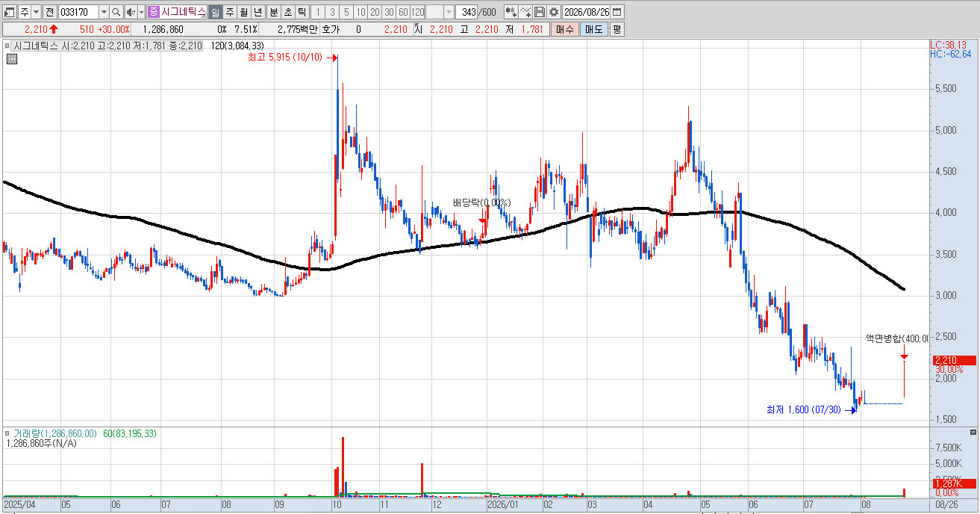Click the purple 증 badge icon
Viewport: 980px width, 514px height.
pyautogui.click(x=153, y=12)
